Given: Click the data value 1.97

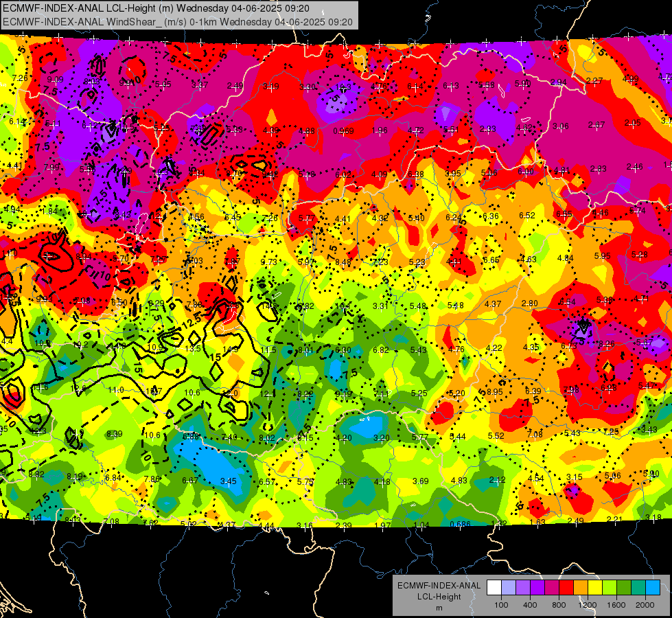Looking at the screenshot, I should (383, 525).
